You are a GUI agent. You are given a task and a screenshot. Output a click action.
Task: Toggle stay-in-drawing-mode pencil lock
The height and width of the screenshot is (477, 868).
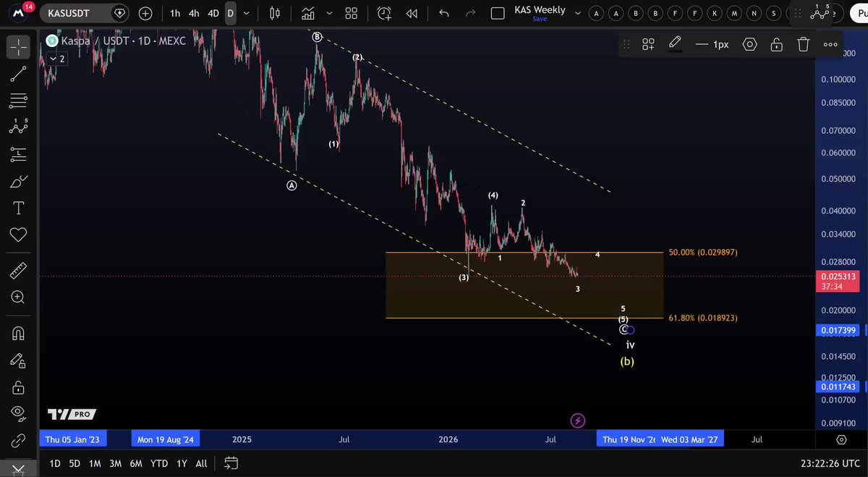click(18, 360)
